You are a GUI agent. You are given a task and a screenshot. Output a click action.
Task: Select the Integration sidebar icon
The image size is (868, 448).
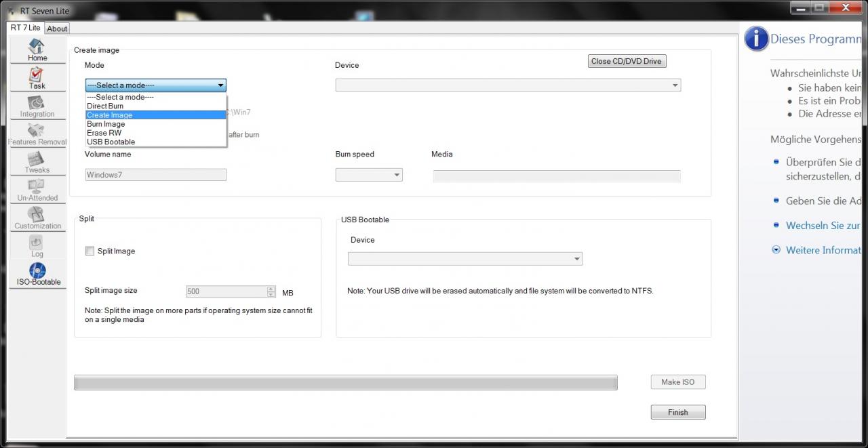coord(37,106)
